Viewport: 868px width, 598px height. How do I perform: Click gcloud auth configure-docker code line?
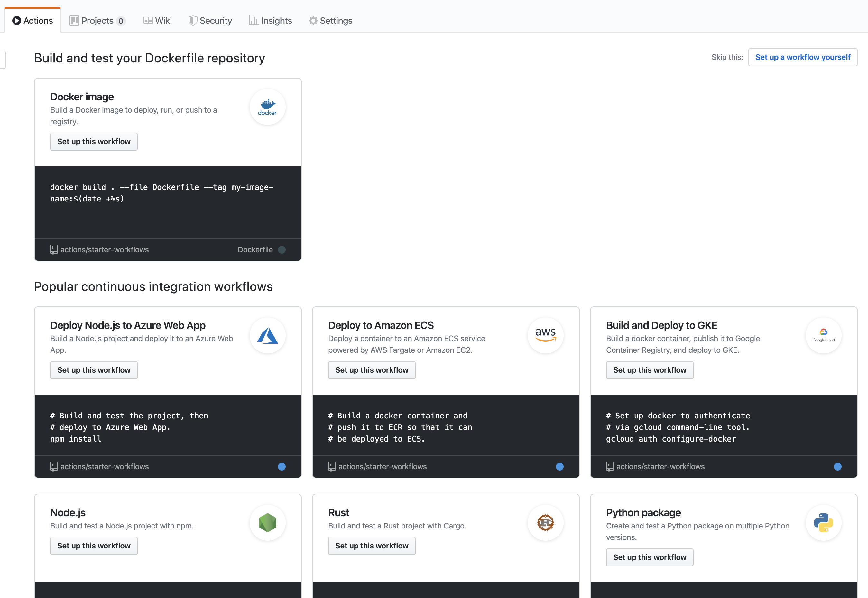671,439
